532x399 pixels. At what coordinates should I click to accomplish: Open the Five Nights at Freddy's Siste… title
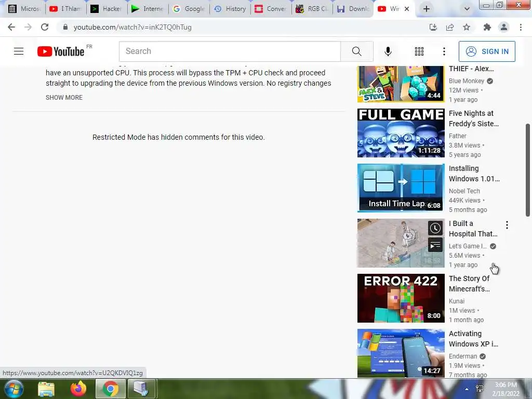pyautogui.click(x=474, y=118)
